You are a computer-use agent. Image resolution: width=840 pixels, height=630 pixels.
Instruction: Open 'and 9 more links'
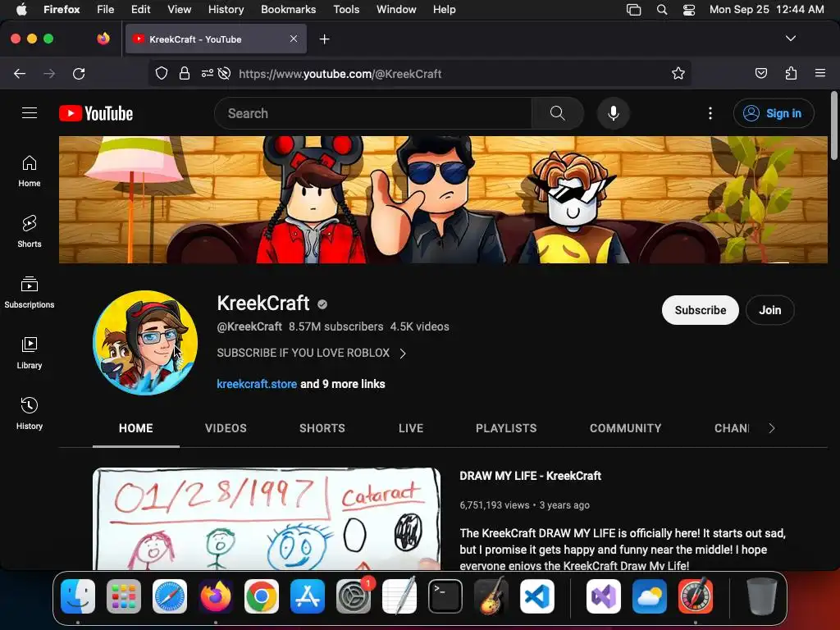343,384
